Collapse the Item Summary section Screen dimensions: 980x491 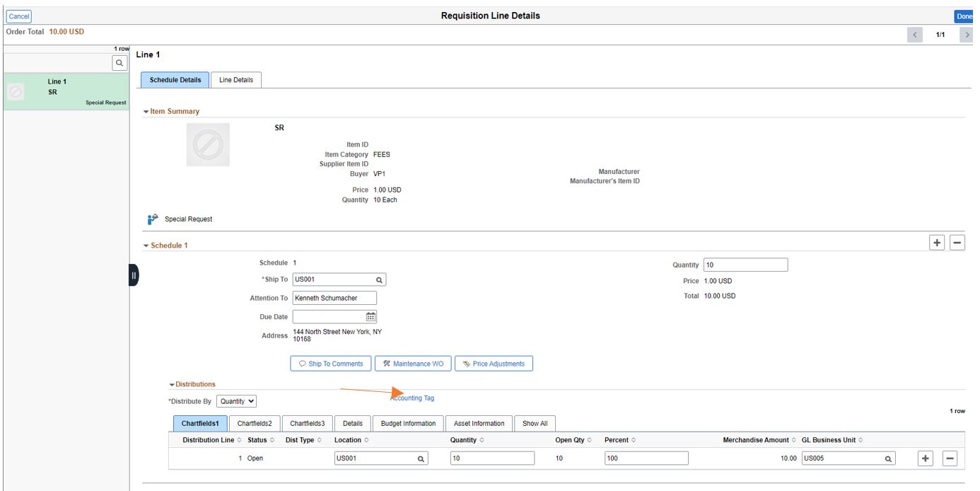[x=147, y=110]
